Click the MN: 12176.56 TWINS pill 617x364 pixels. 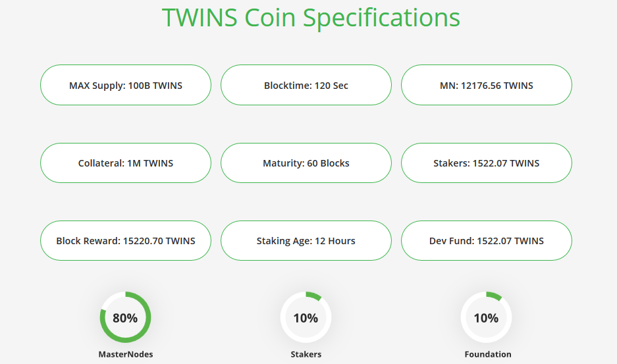[x=487, y=85]
